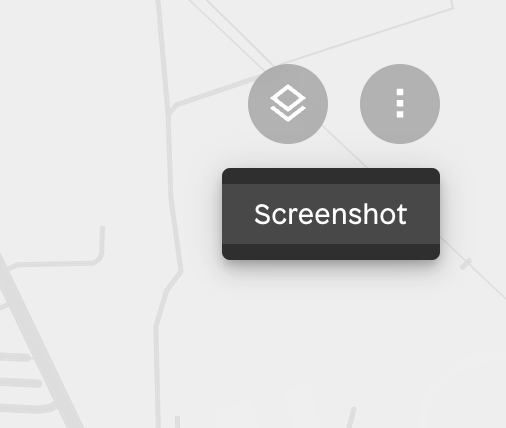Click the road junction left of layers button
Screen dimensions: 506x428
[173, 108]
